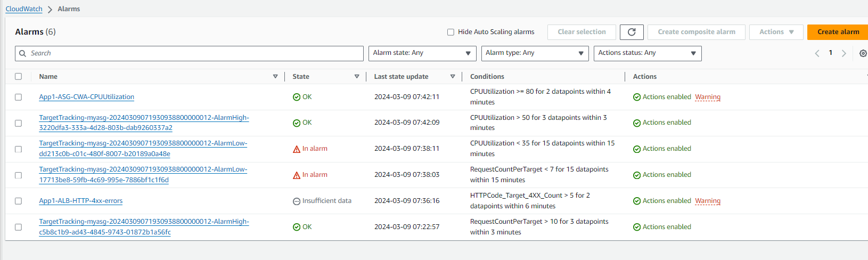Go to previous page arrow
Screen dimensions: 868x260
[x=817, y=53]
